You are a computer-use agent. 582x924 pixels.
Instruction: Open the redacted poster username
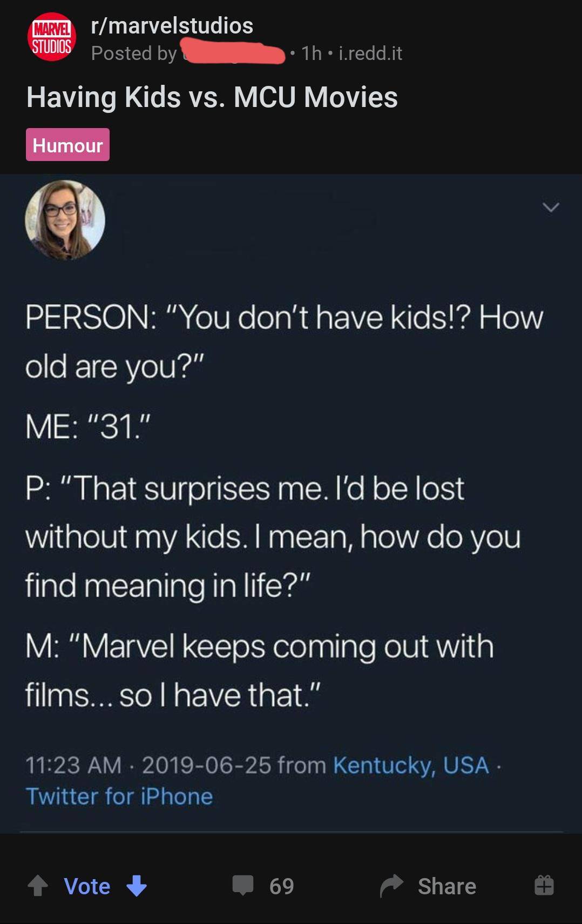tap(234, 54)
